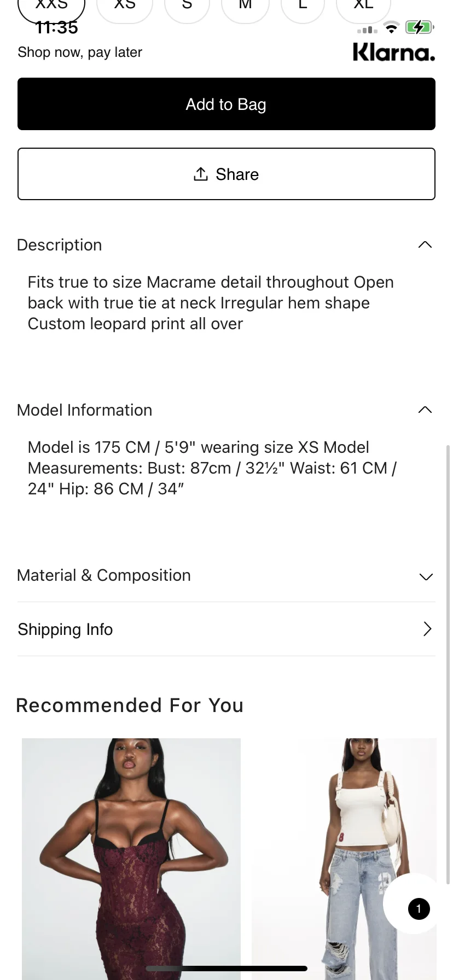Collapse Model Information chevron

pyautogui.click(x=425, y=410)
